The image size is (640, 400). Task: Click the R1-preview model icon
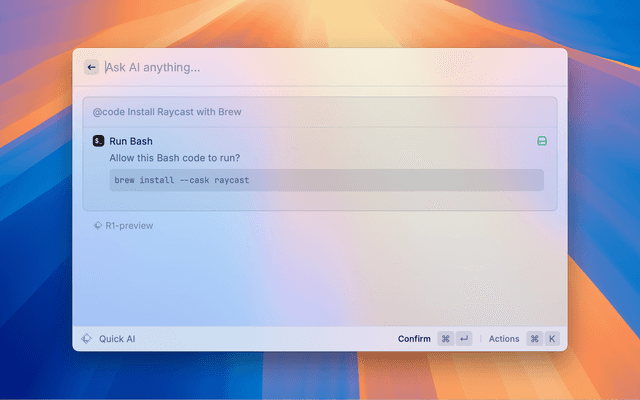97,226
